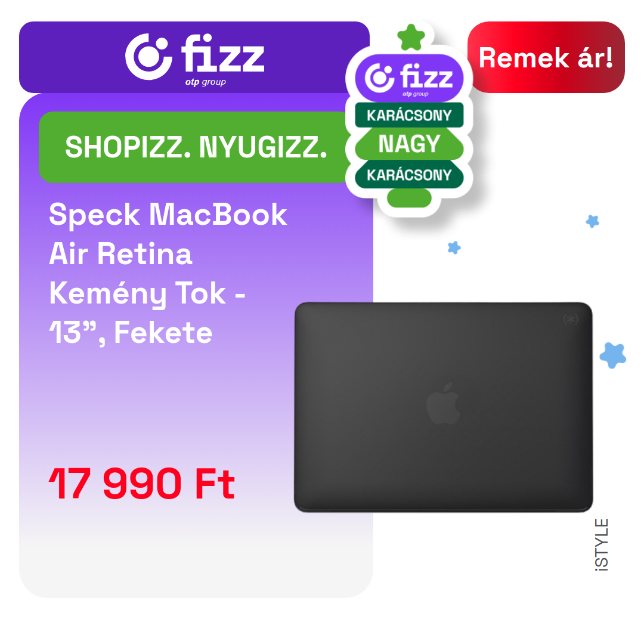Click the red Remek ár! badge

[546, 57]
